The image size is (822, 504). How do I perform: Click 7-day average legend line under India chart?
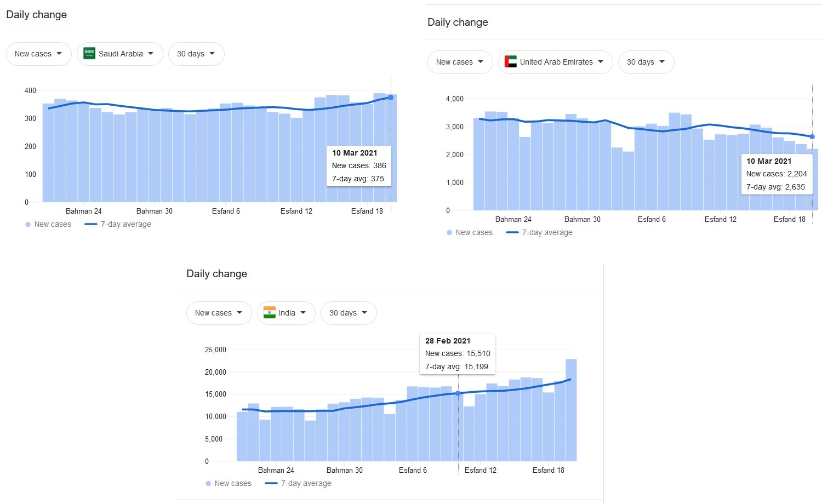tap(271, 483)
